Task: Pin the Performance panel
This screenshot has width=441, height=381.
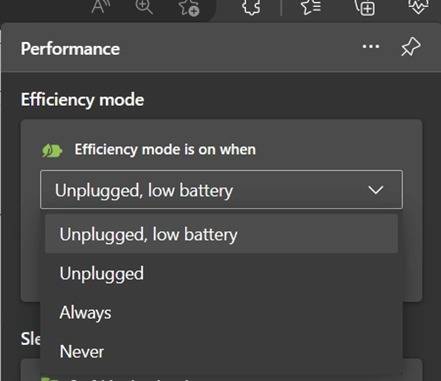Action: click(x=411, y=47)
